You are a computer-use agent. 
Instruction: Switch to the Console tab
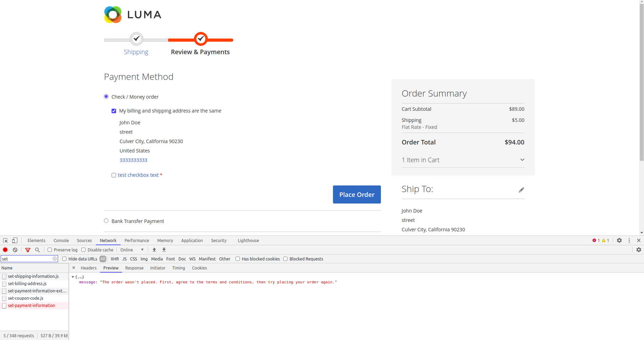[x=61, y=240]
